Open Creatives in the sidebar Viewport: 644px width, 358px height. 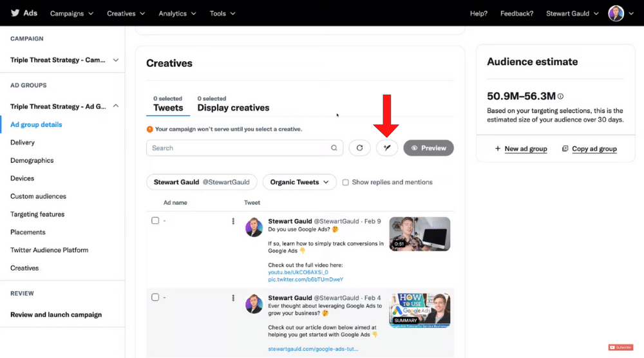(x=24, y=268)
